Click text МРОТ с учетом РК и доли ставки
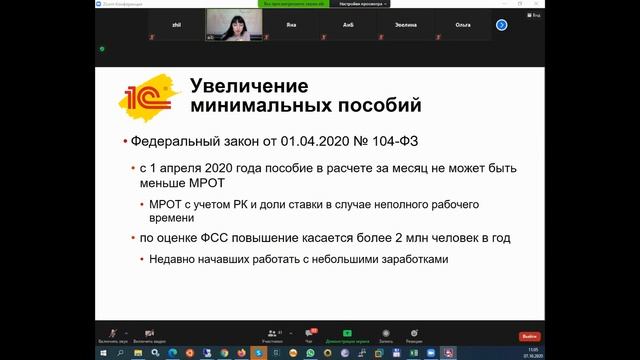Screen dimensions: 640x360 236,204
